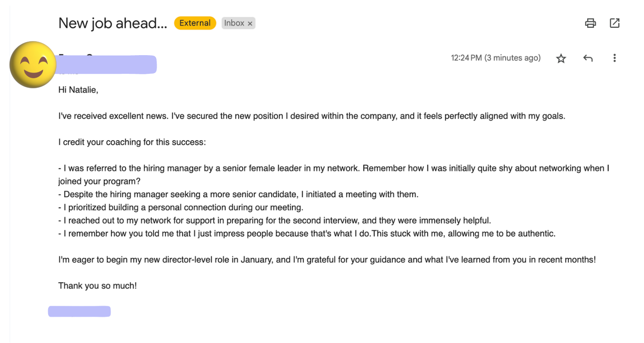Click the bullet about prioritizing personal connection
The width and height of the screenshot is (644, 343).
(181, 207)
